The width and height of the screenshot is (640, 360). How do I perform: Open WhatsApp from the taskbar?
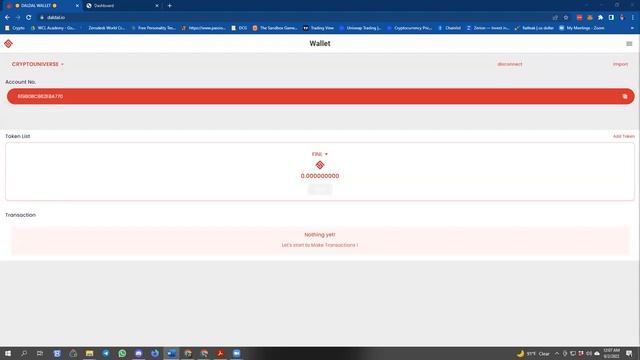click(x=122, y=353)
